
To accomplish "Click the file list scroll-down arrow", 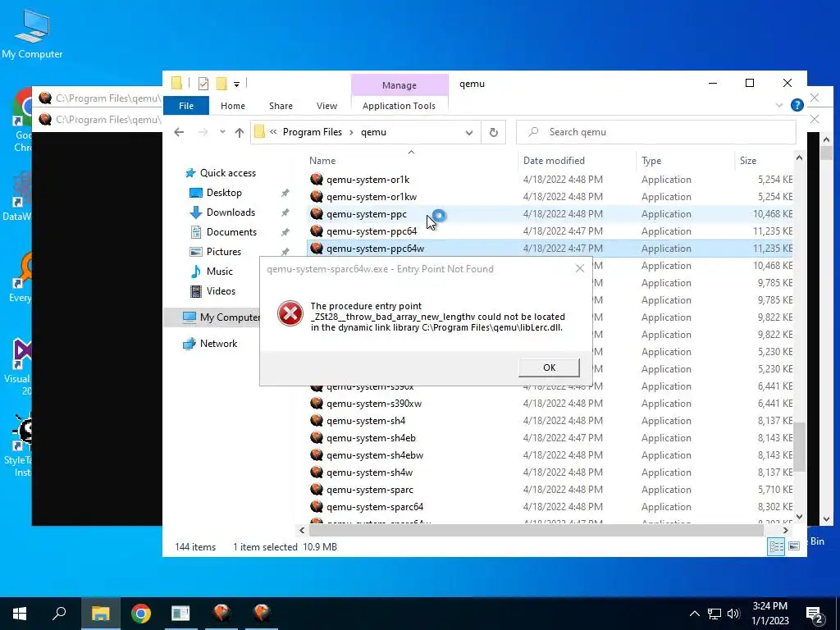I will tap(799, 517).
